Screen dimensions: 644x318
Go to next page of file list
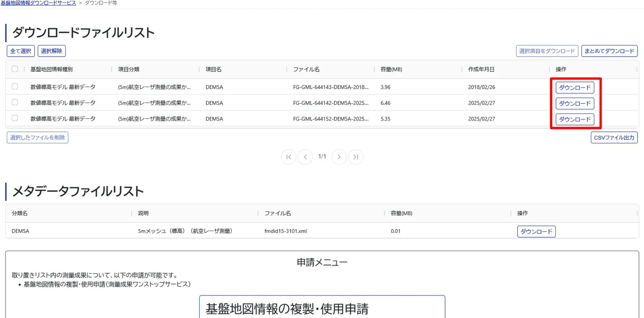pyautogui.click(x=339, y=157)
